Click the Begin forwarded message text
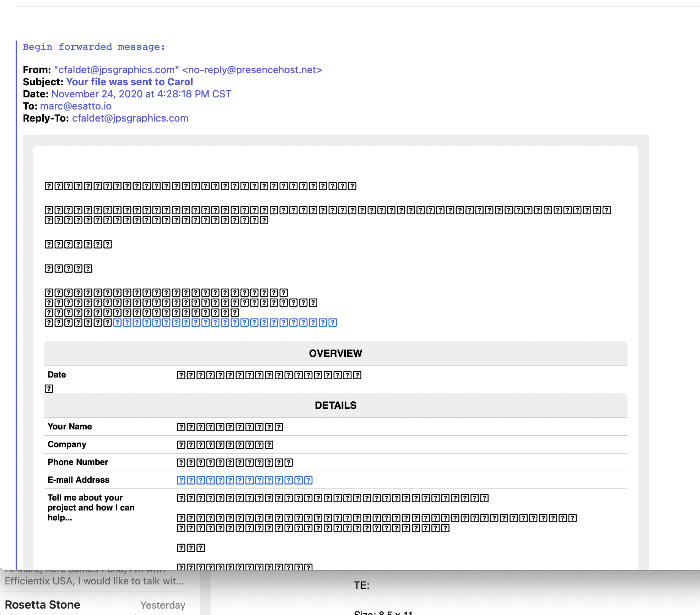 (x=94, y=47)
